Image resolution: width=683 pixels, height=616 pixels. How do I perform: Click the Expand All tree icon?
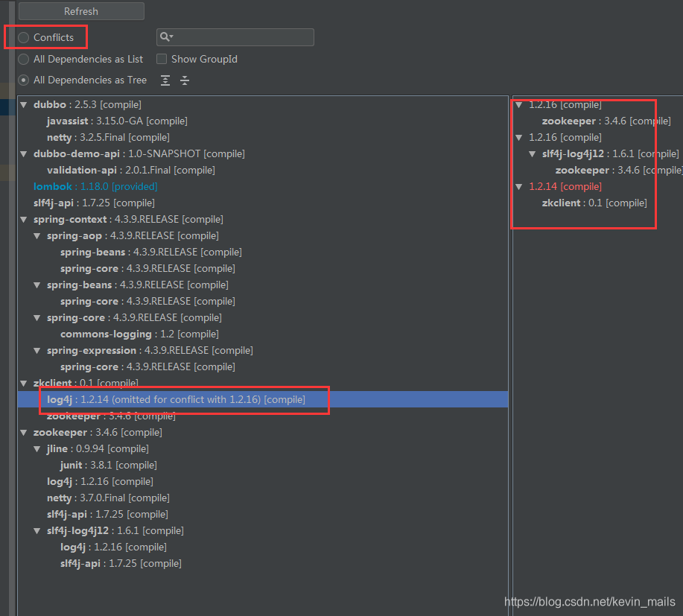click(165, 80)
